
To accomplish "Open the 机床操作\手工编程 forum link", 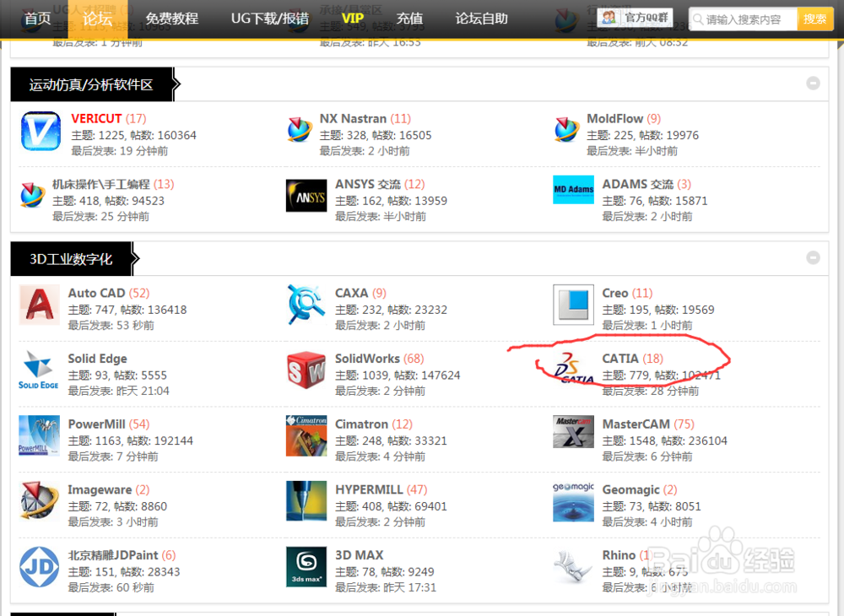I will (100, 184).
